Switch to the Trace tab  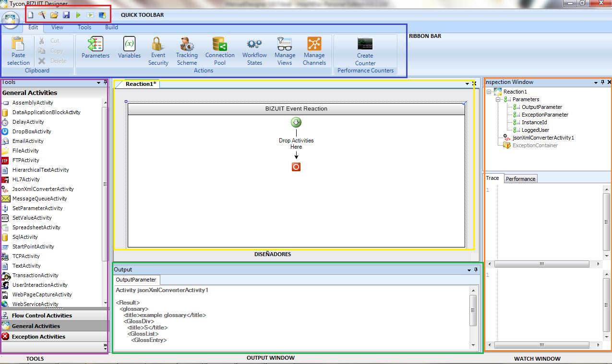(x=493, y=178)
